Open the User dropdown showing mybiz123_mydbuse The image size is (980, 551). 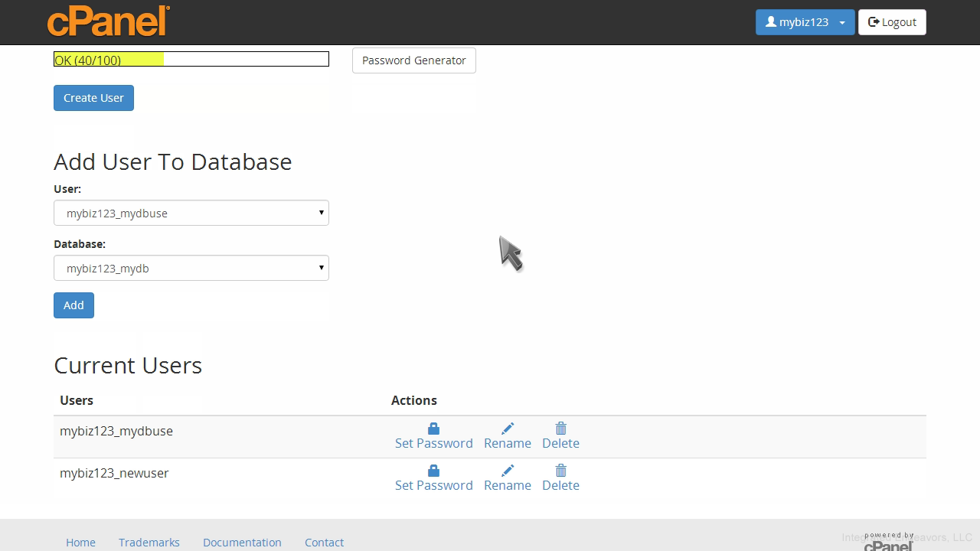[x=191, y=213]
